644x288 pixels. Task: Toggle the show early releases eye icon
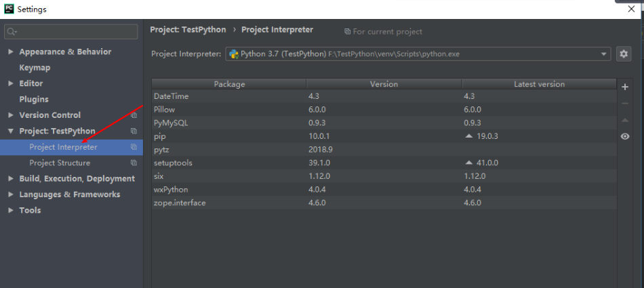coord(624,136)
